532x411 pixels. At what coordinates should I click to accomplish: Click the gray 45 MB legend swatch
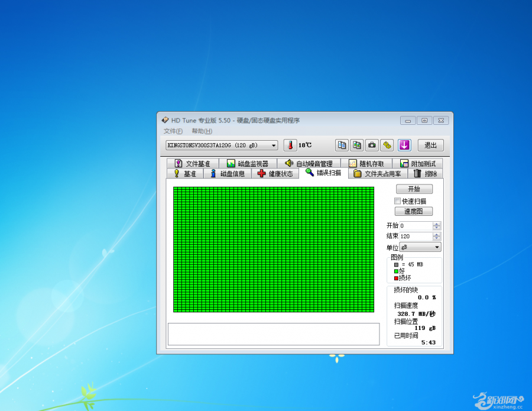[x=396, y=265]
